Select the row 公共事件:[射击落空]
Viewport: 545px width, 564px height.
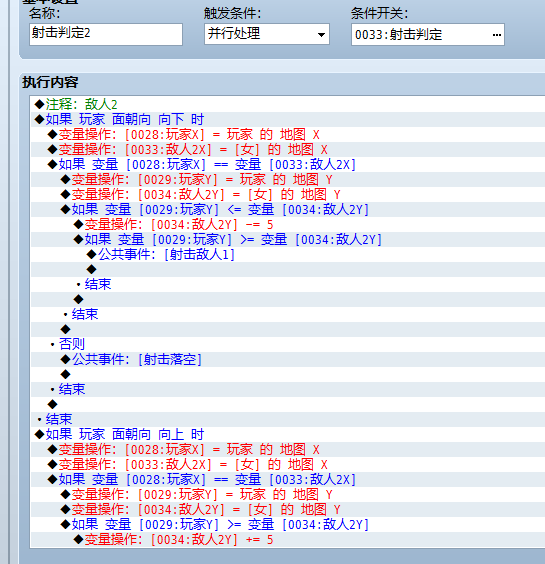(x=288, y=359)
